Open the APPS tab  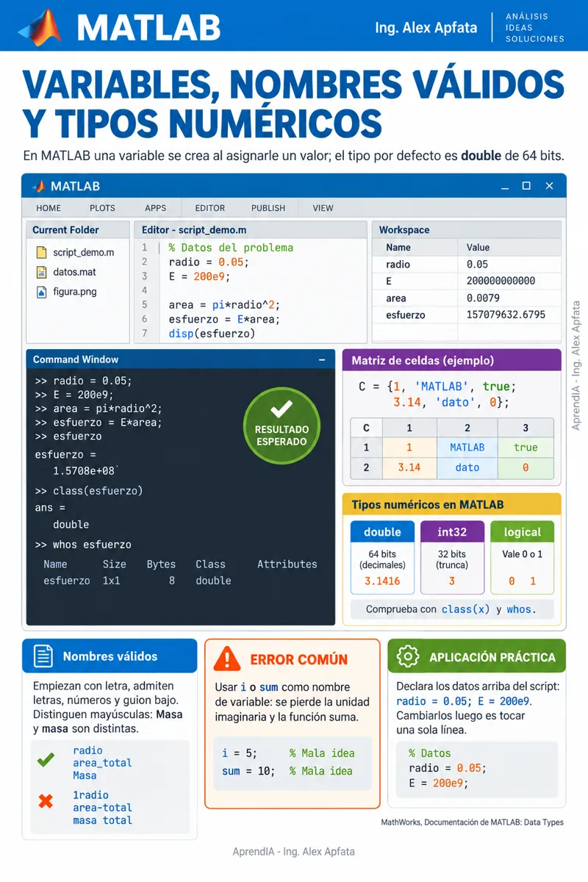click(x=155, y=208)
